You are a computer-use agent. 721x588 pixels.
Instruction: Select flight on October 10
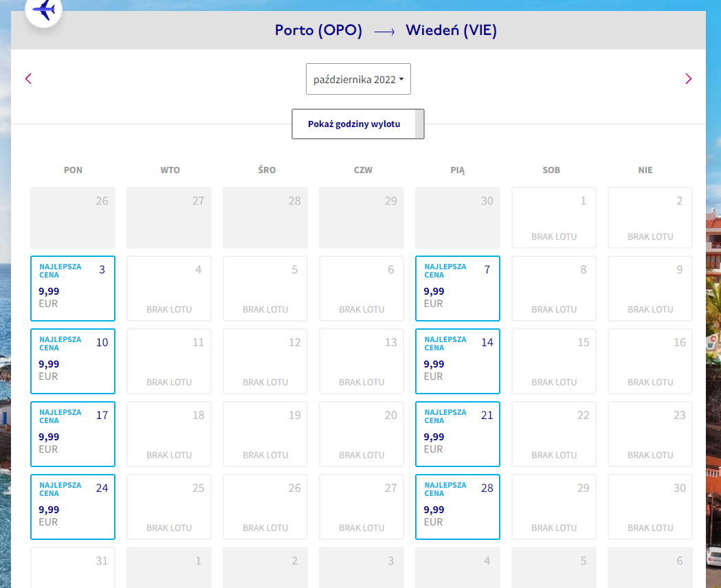(73, 361)
